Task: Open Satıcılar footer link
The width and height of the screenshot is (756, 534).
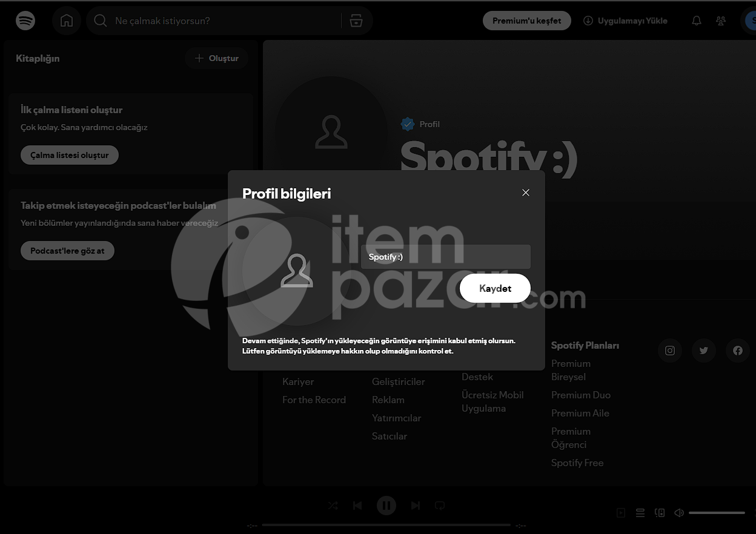Action: 390,436
